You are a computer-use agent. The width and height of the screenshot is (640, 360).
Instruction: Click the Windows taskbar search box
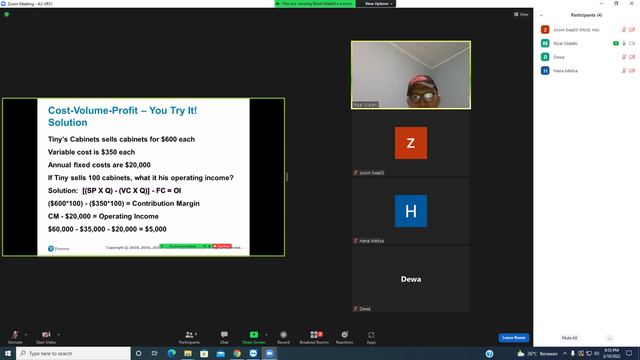coord(73,353)
